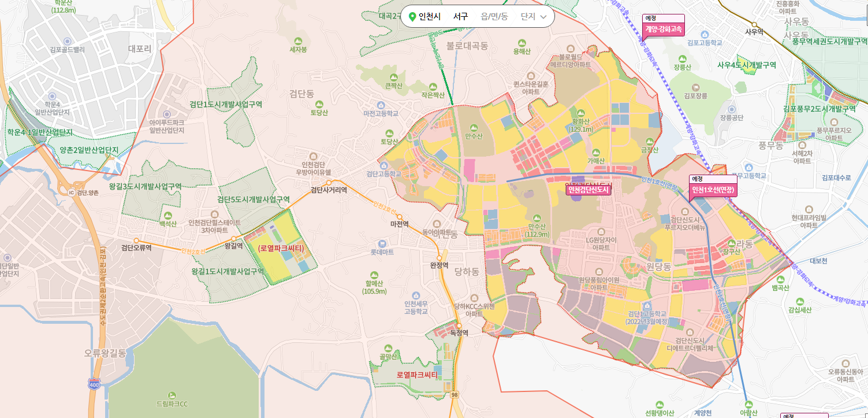Click the 완정역 station label
The width and height of the screenshot is (868, 418).
tap(439, 265)
